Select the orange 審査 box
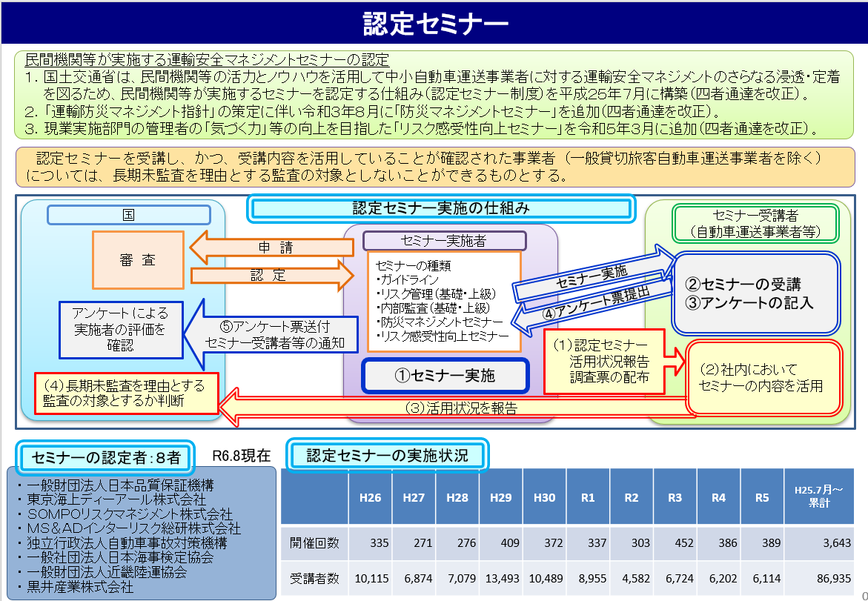Image resolution: width=868 pixels, height=601 pixels. (138, 260)
